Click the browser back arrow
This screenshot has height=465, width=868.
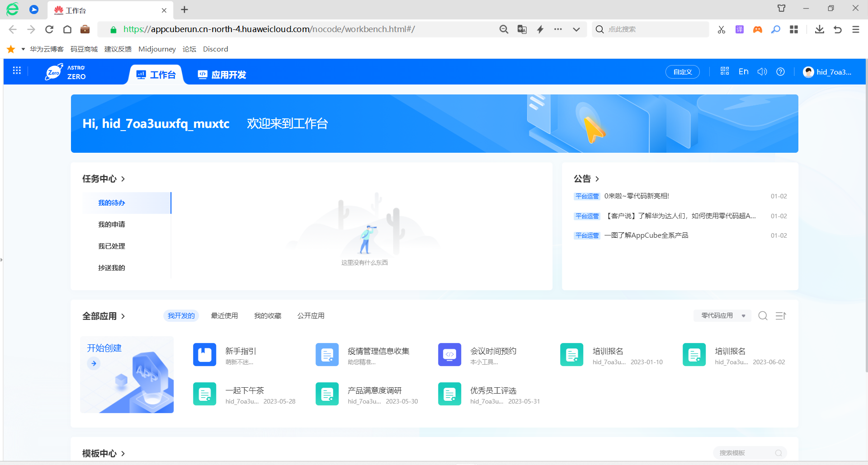[13, 29]
